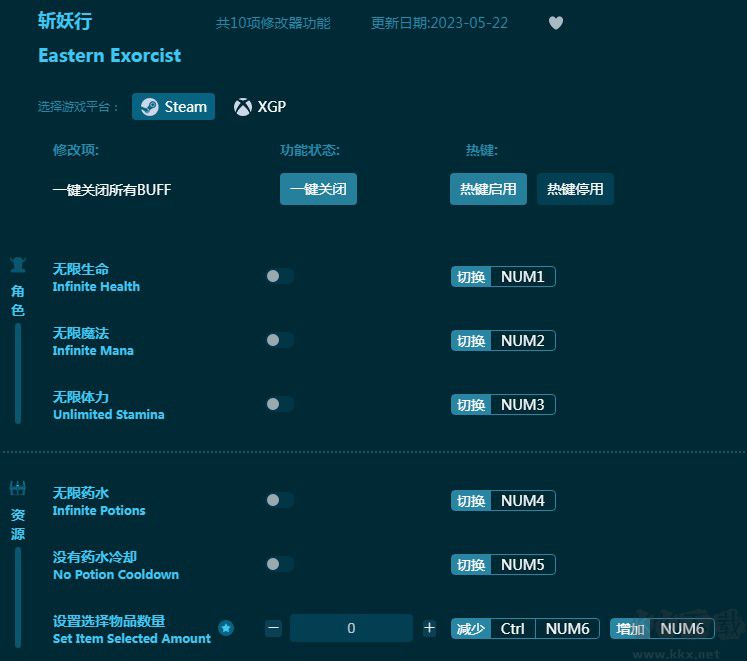This screenshot has height=661, width=747.
Task: Click the Infinite Health label
Action: (x=96, y=286)
